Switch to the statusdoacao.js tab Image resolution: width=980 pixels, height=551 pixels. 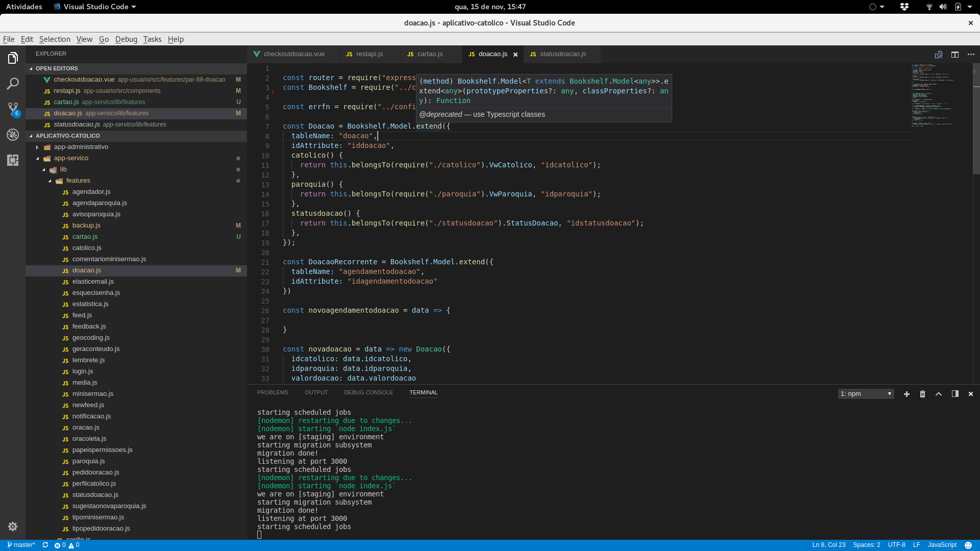pos(562,54)
